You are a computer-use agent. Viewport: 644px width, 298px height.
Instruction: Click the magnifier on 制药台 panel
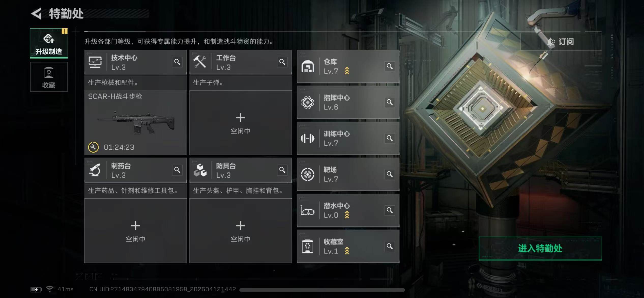[177, 170]
